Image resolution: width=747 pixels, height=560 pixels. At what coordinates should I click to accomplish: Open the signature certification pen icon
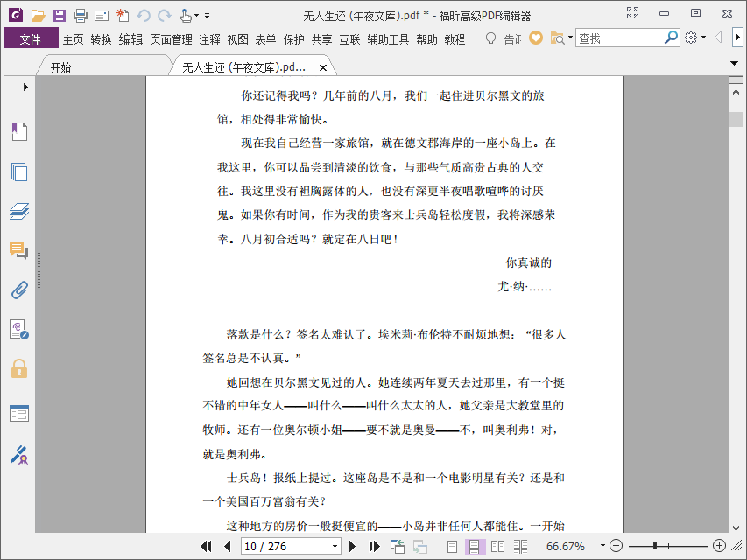19,455
